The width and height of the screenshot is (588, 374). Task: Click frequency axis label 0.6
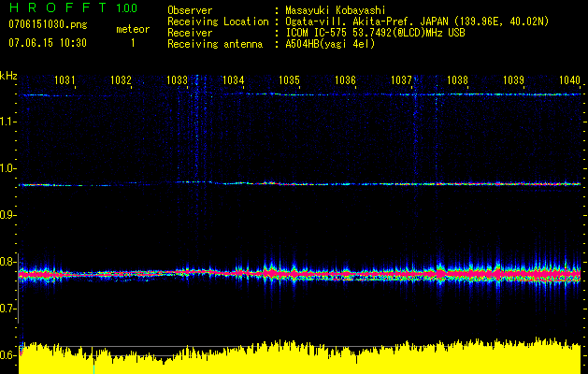point(7,355)
